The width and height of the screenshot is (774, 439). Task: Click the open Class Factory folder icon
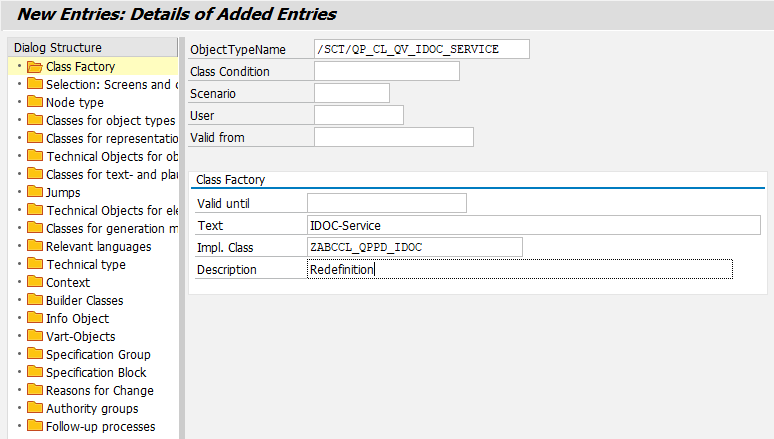click(35, 67)
